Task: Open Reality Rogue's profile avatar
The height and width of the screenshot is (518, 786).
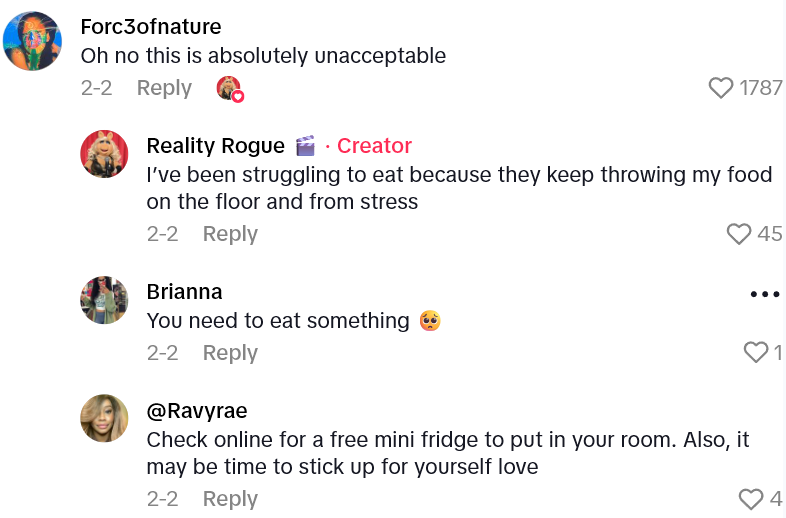Action: click(x=104, y=154)
